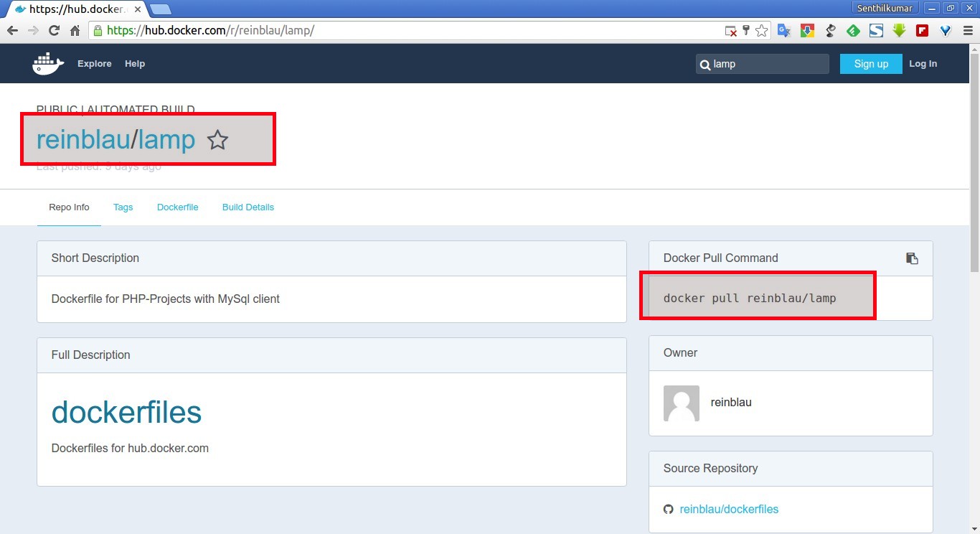Click the Chrome download extension icon

click(x=807, y=31)
